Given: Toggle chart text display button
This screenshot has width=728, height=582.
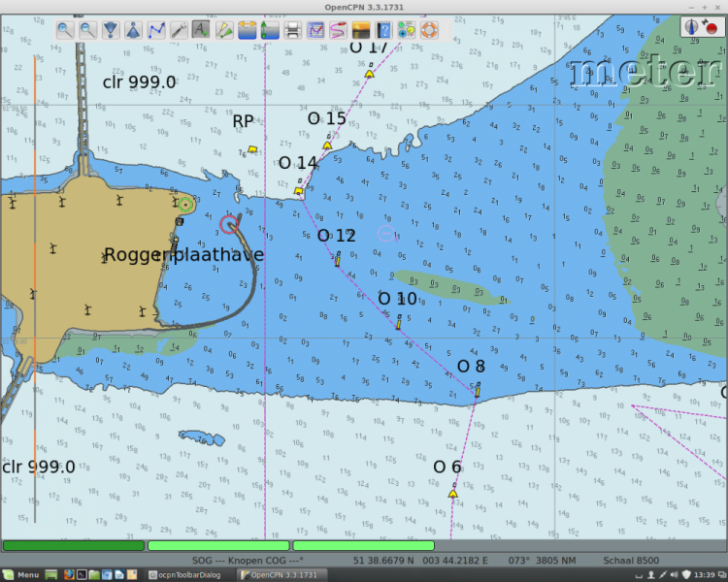Looking at the screenshot, I should point(201,30).
